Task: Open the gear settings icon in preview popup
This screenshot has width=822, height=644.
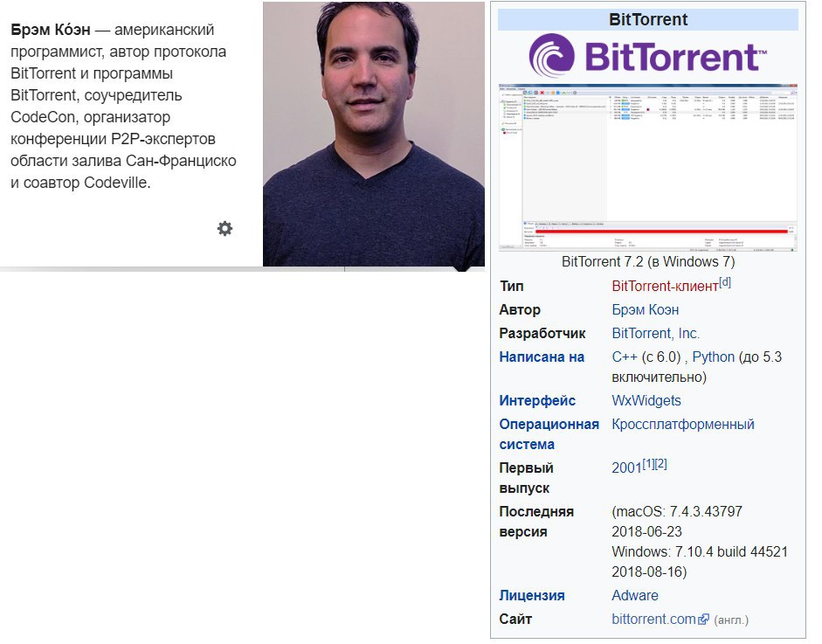Action: point(224,229)
